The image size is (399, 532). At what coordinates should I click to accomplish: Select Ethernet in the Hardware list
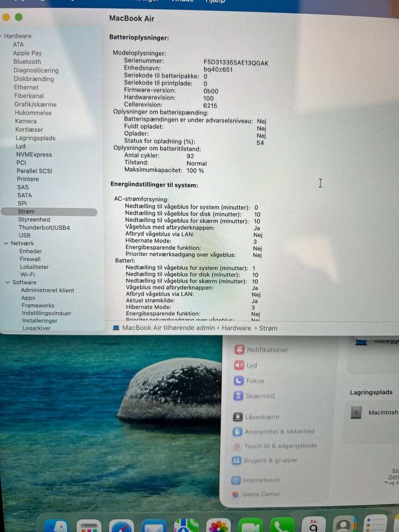coord(26,87)
